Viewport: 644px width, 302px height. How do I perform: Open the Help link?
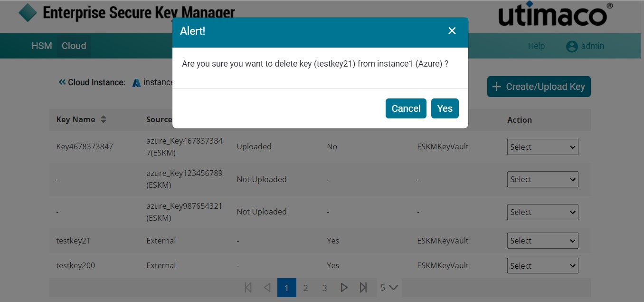pos(536,46)
